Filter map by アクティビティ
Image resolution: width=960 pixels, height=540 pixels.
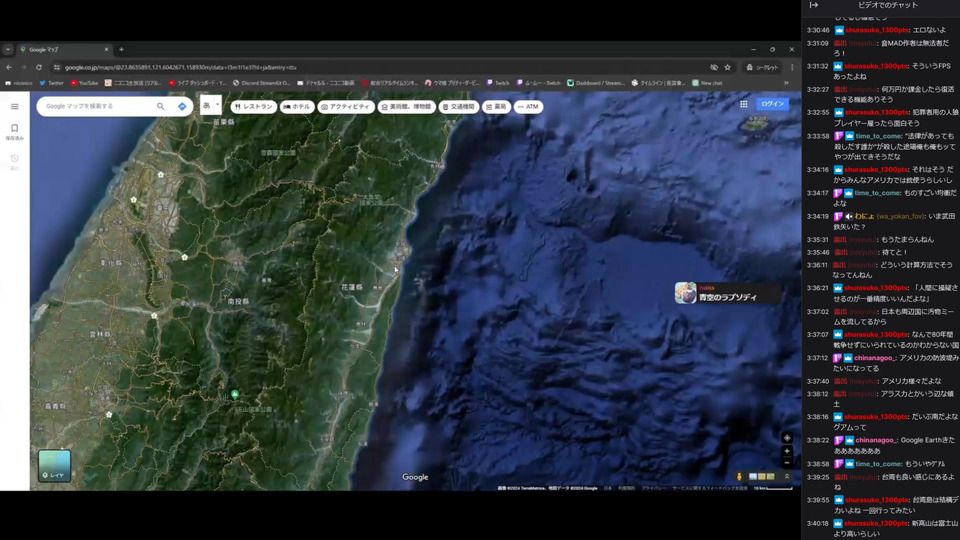(x=346, y=107)
